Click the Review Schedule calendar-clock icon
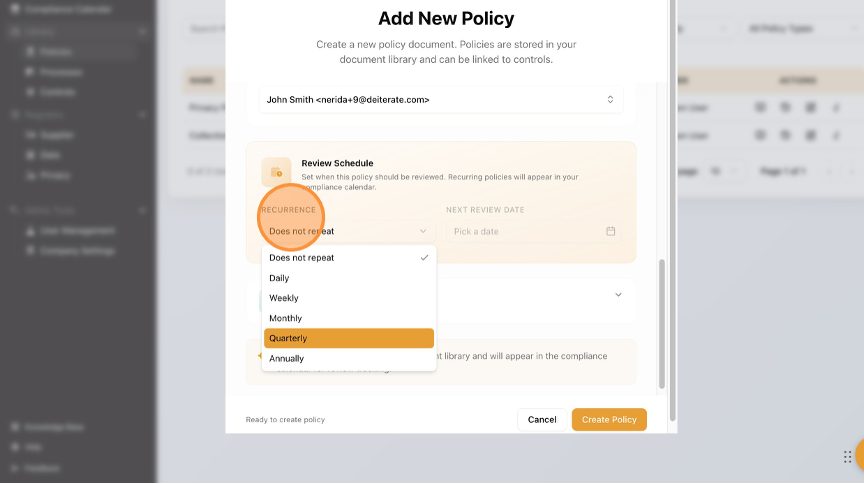The width and height of the screenshot is (864, 484). pos(276,172)
